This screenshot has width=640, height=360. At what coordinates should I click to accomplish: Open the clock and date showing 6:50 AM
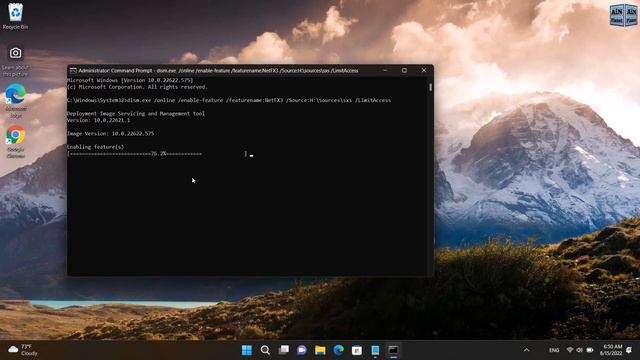point(611,350)
